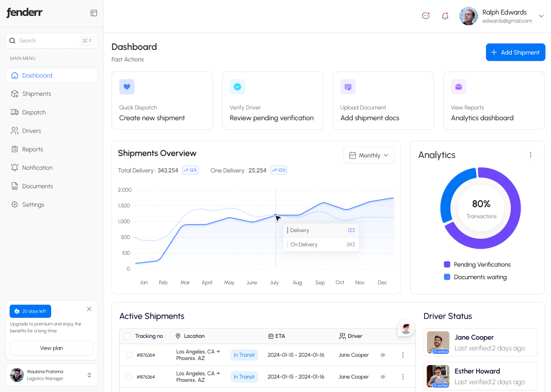Toggle the select-all checkbox beside Tracking no

(127, 336)
